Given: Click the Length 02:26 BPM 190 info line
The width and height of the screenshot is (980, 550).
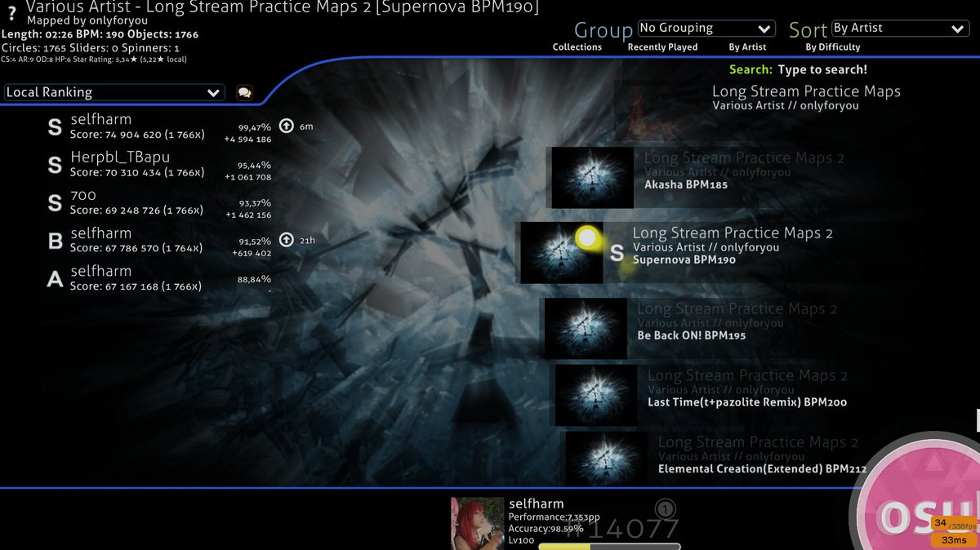Looking at the screenshot, I should pyautogui.click(x=100, y=35).
